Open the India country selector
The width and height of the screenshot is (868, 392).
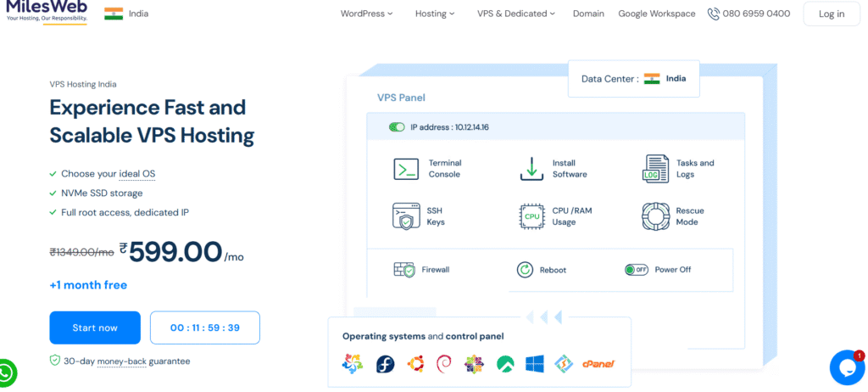click(x=126, y=14)
